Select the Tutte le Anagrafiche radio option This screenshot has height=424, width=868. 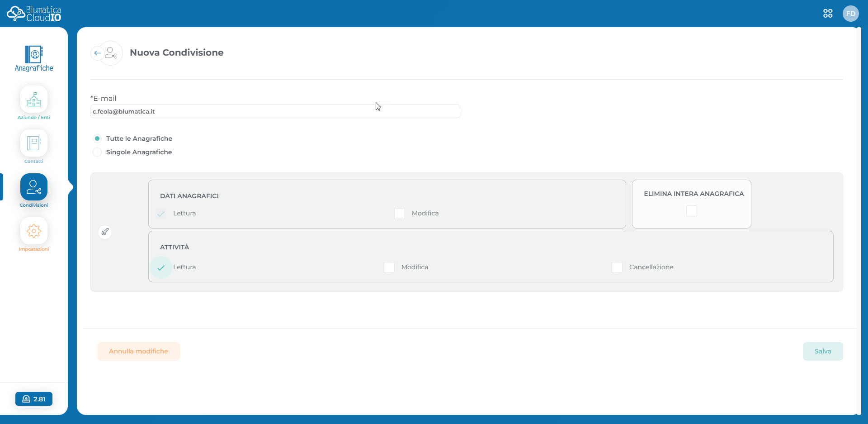[97, 138]
